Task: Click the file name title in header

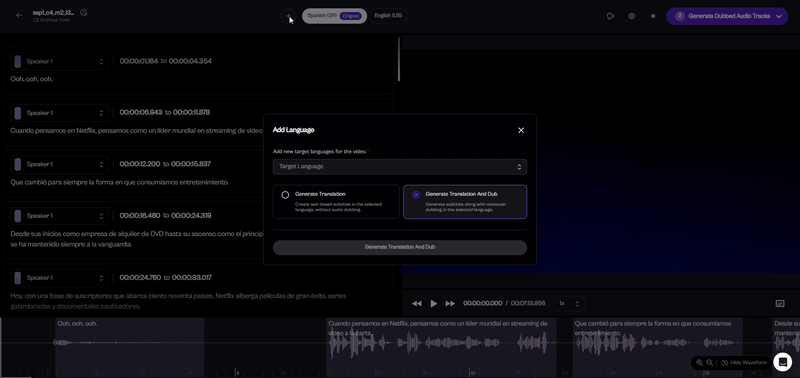Action: [x=53, y=12]
